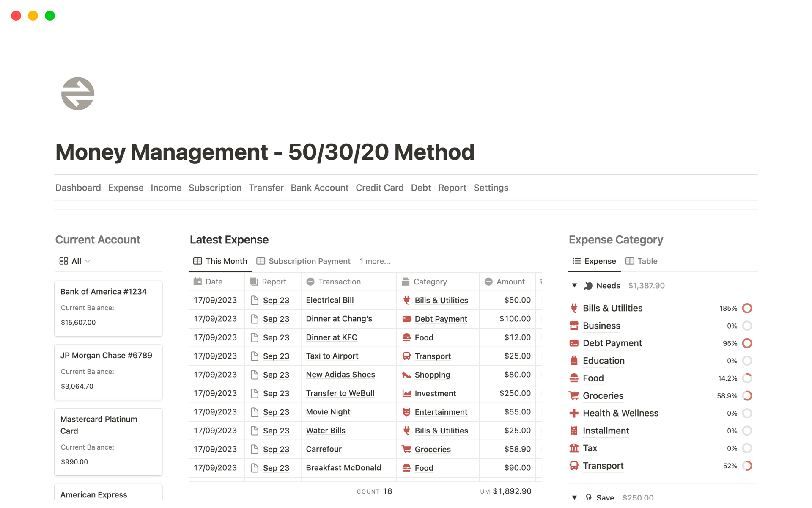Click the bus icon beside Transport category
812x508 pixels.
pyautogui.click(x=574, y=466)
